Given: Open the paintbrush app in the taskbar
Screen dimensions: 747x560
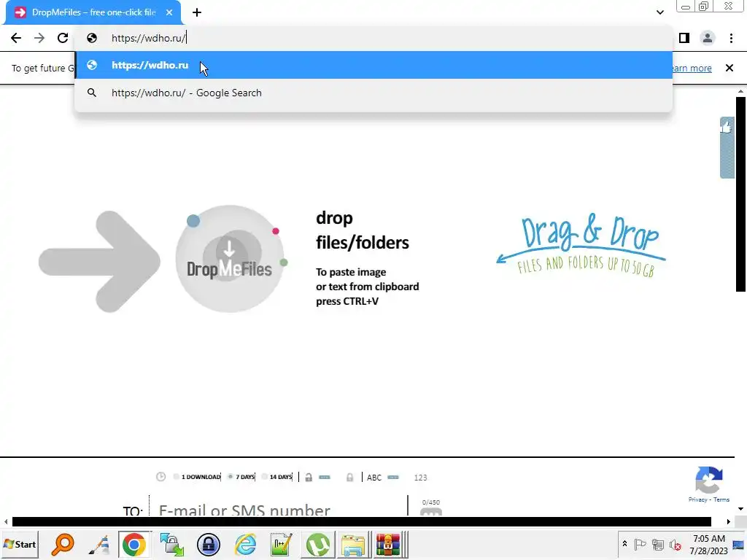Looking at the screenshot, I should coord(99,544).
